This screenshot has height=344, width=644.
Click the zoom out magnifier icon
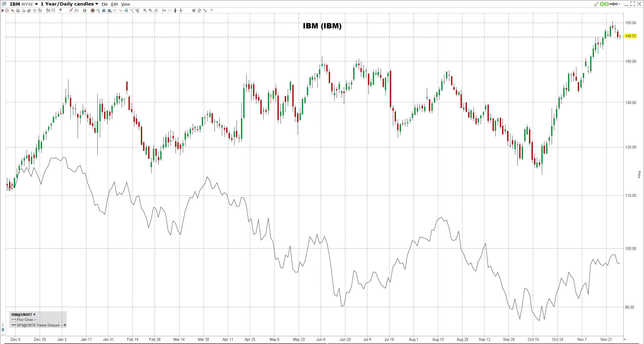pyautogui.click(x=150, y=10)
